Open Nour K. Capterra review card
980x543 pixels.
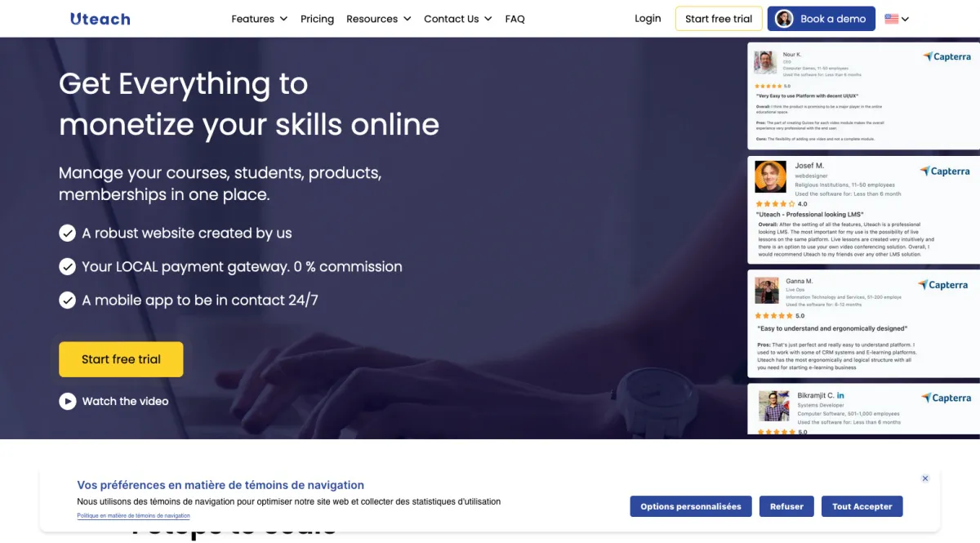point(863,96)
